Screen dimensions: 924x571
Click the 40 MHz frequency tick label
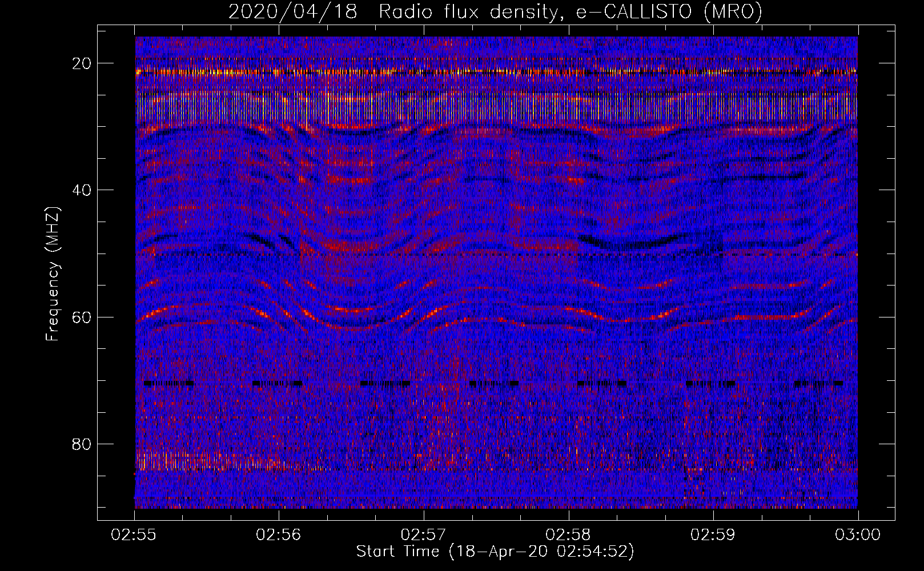82,190
